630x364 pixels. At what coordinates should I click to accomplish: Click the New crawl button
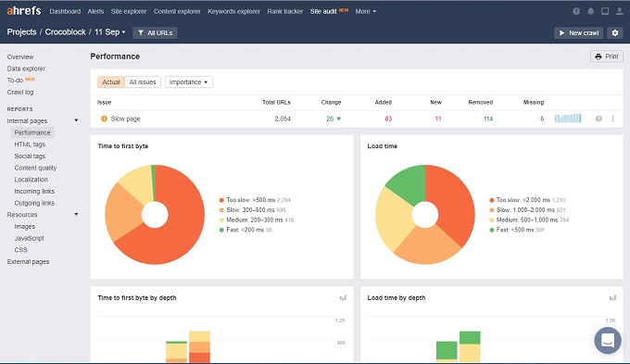(578, 33)
